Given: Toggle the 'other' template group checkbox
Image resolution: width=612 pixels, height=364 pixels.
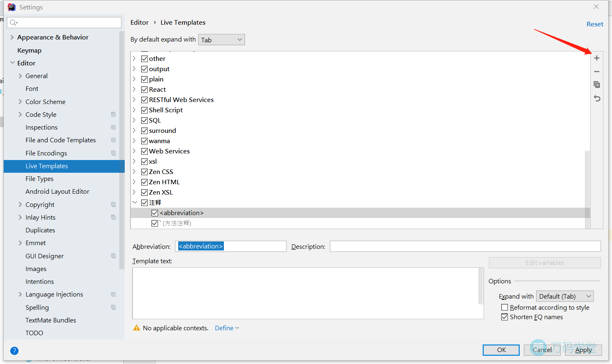Looking at the screenshot, I should pyautogui.click(x=144, y=59).
